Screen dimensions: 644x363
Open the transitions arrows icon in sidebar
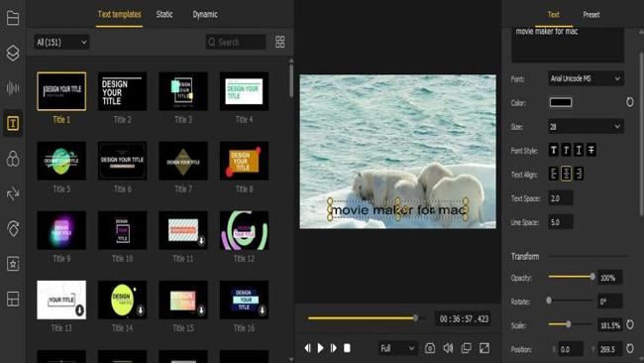[x=13, y=193]
